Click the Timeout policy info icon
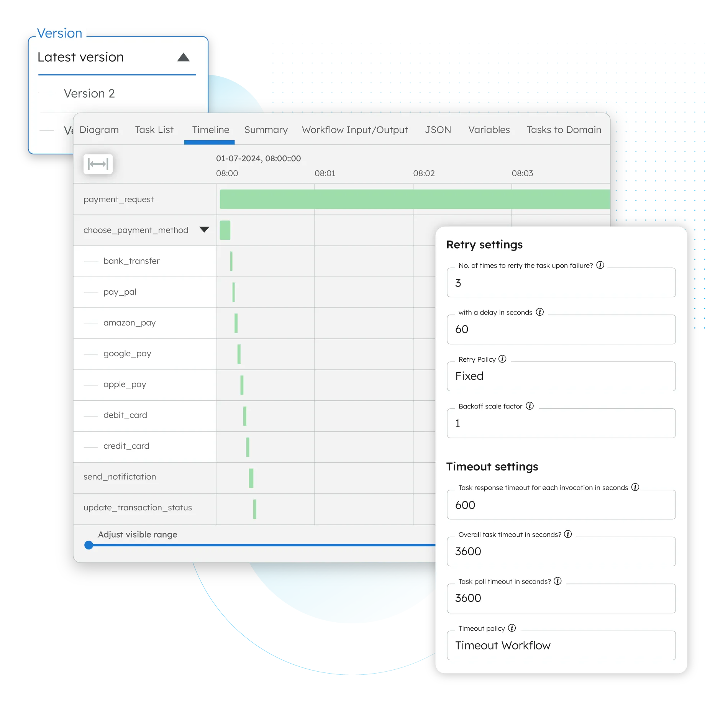728x728 pixels. pos(512,628)
